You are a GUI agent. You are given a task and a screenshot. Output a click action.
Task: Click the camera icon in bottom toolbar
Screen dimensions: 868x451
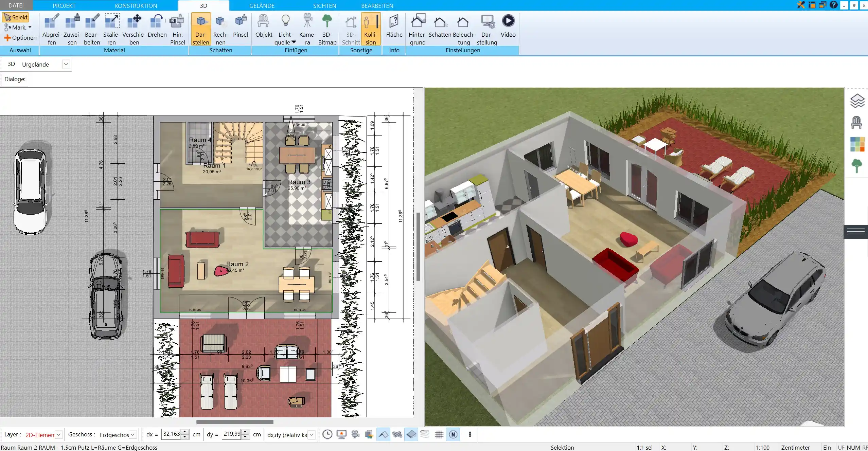coord(355,434)
